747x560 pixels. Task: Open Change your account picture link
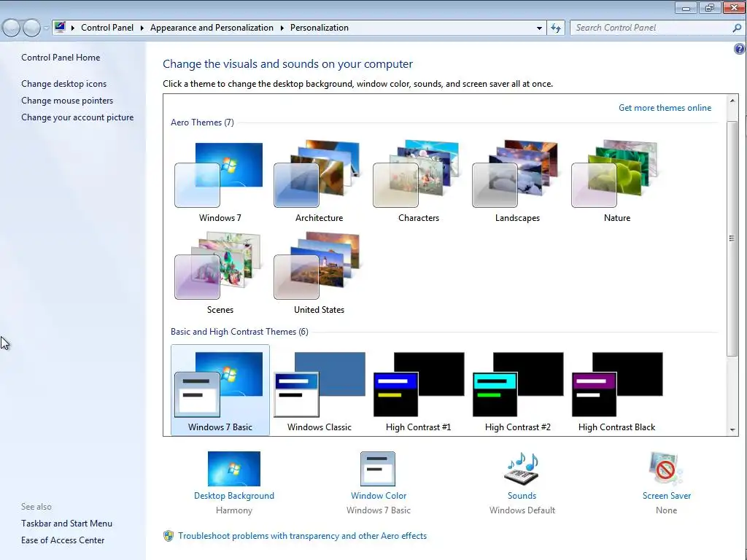77,117
